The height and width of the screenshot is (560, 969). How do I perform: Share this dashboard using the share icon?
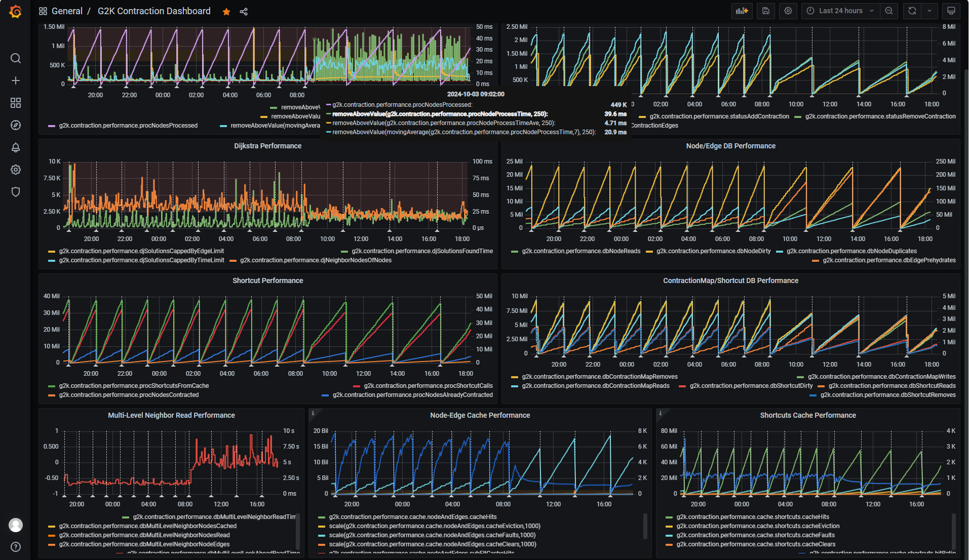pyautogui.click(x=244, y=12)
